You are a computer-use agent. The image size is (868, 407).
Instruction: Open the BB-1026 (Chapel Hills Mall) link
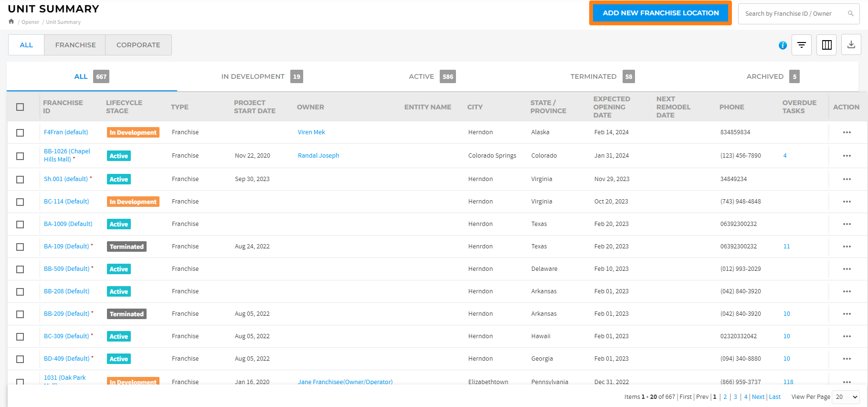67,155
